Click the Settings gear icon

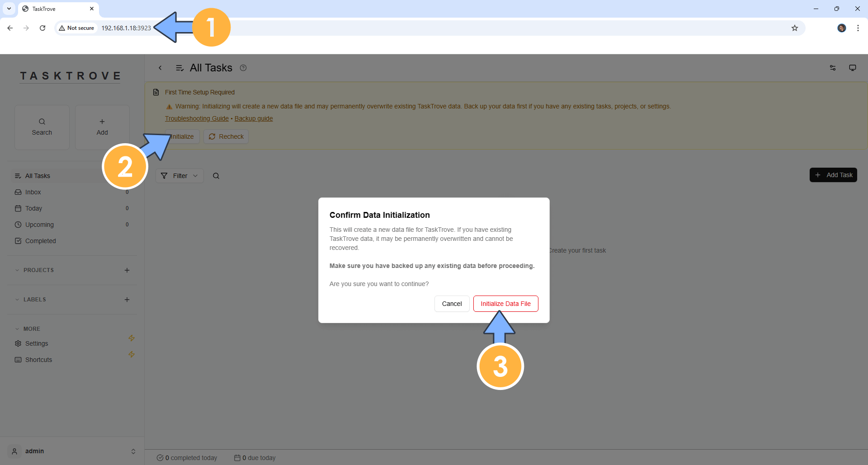click(18, 343)
